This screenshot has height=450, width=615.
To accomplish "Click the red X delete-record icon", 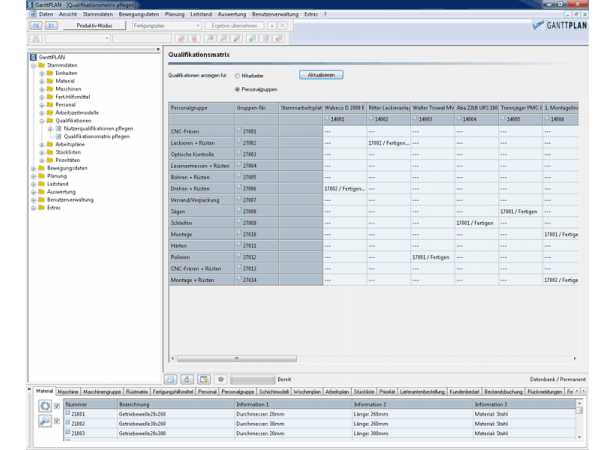I will (x=278, y=38).
